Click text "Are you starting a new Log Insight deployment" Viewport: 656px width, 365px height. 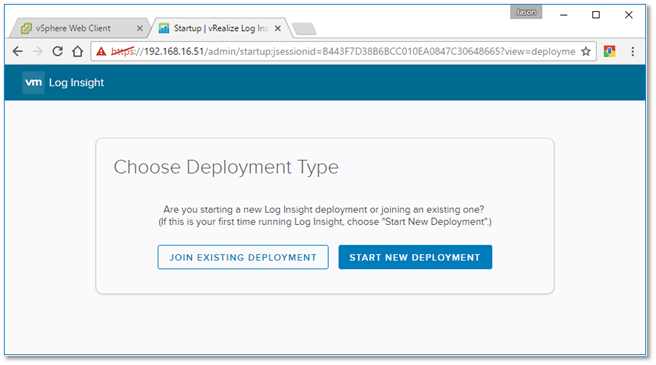(265, 209)
